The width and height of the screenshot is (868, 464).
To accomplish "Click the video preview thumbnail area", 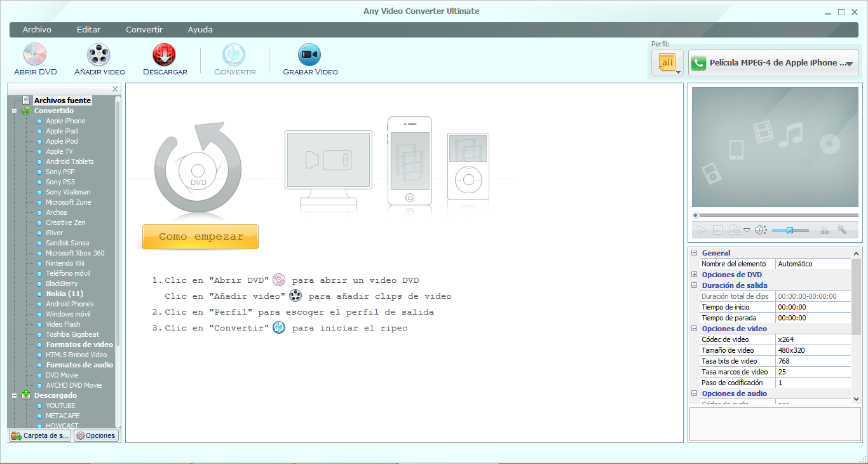I will pos(775,148).
